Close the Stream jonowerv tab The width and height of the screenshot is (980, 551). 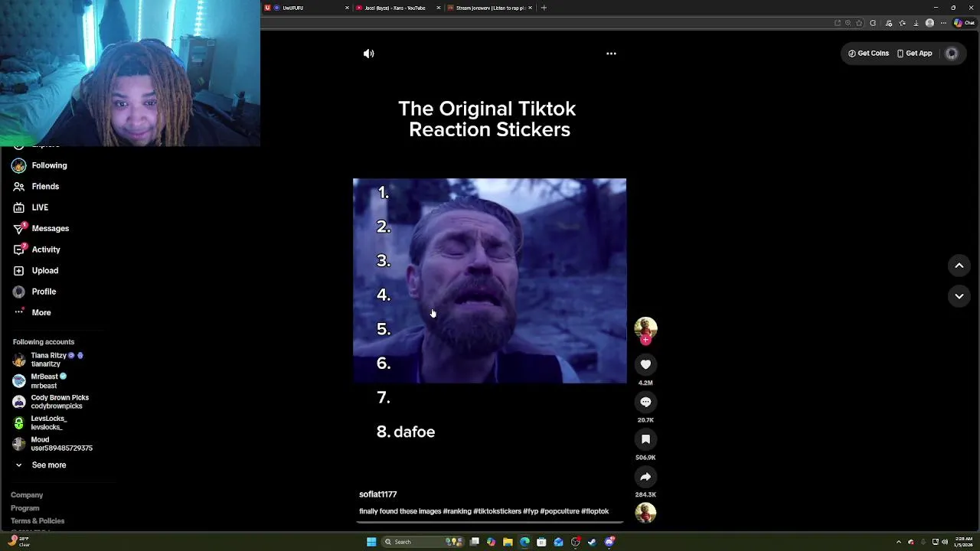(530, 8)
